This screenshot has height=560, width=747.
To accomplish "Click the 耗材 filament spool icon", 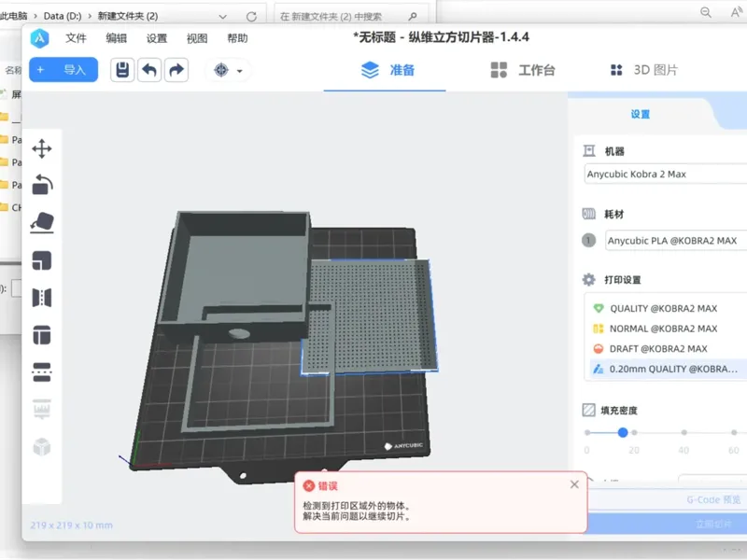I will click(589, 214).
